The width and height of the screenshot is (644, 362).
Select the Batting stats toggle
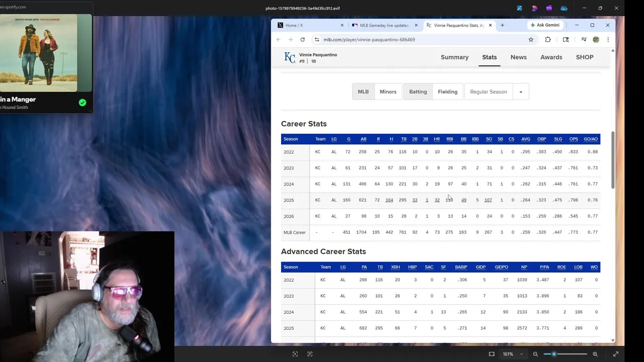tap(418, 92)
